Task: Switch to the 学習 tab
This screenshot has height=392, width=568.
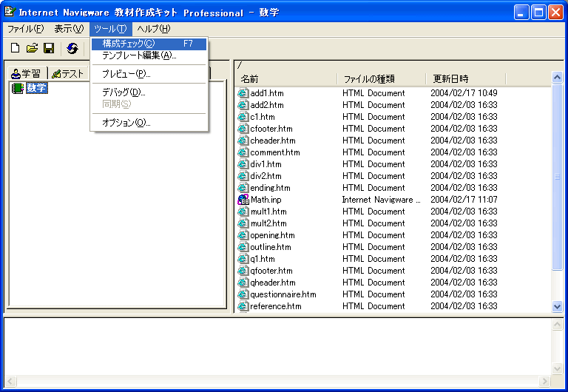Action: pos(27,73)
